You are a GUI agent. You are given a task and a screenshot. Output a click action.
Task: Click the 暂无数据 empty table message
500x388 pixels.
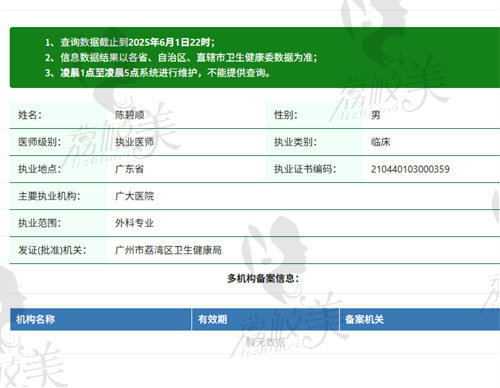pyautogui.click(x=266, y=342)
